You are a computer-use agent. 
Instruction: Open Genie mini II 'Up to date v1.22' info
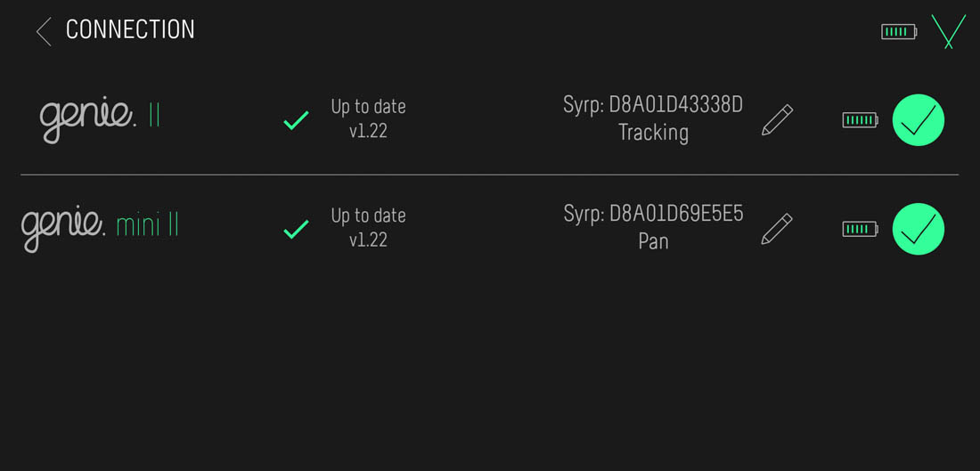click(368, 228)
